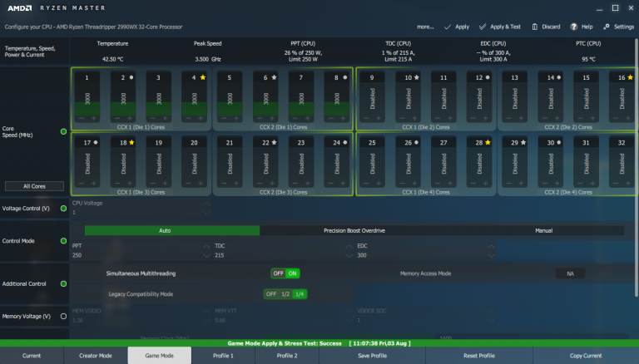
Task: Click core 5 speed bar
Action: tap(230, 99)
